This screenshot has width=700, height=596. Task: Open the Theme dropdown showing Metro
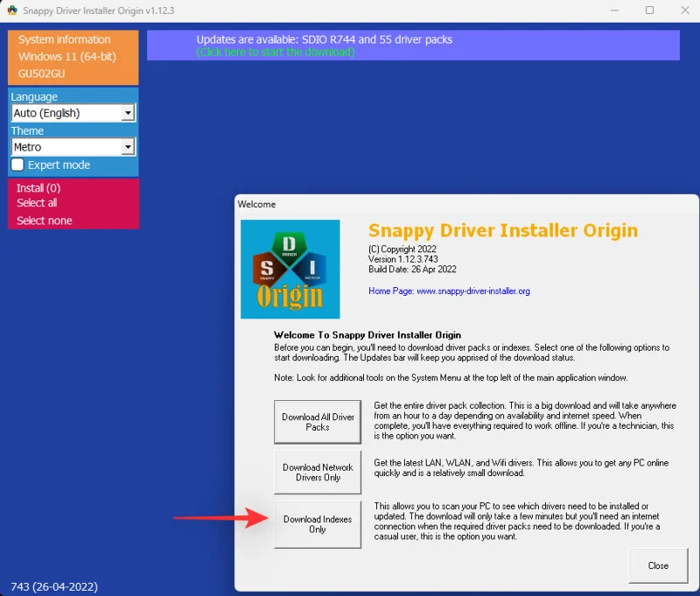(x=73, y=146)
